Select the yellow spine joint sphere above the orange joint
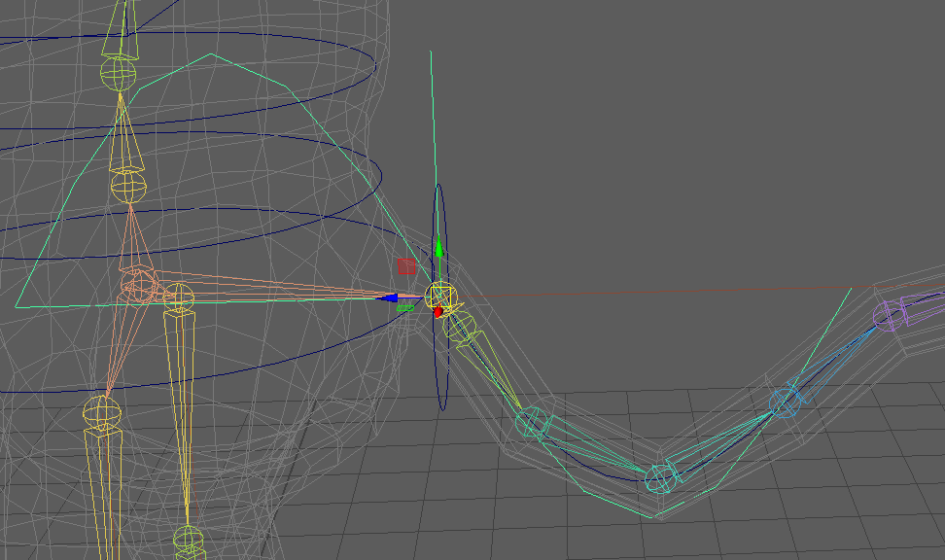 click(x=128, y=187)
